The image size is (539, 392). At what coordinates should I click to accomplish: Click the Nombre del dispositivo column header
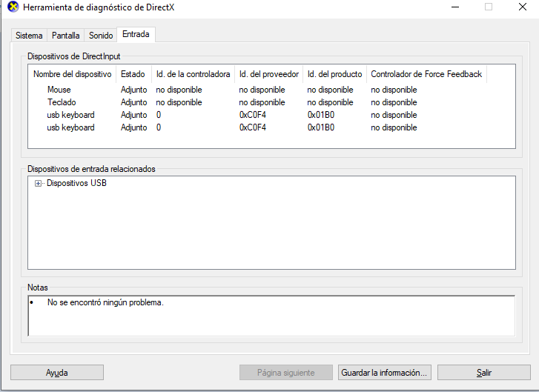tap(72, 74)
